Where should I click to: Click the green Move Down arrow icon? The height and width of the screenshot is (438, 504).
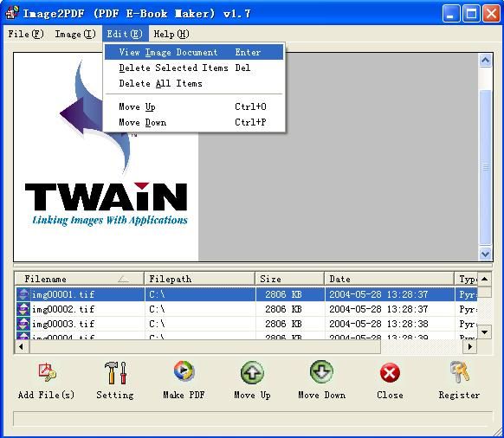click(x=321, y=372)
